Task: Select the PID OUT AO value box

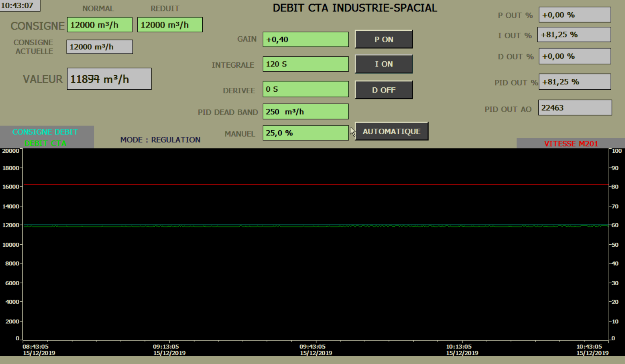Action: (x=575, y=108)
